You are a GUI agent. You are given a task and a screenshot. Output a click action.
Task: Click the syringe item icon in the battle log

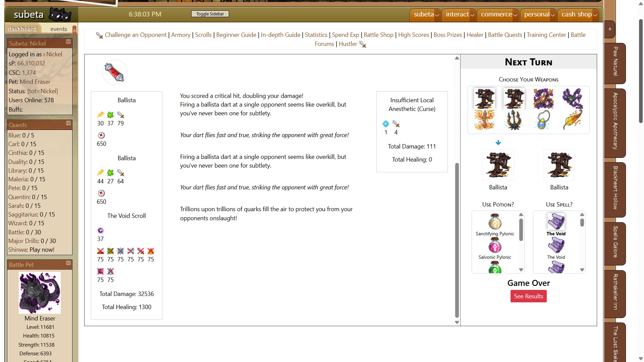[x=115, y=72]
